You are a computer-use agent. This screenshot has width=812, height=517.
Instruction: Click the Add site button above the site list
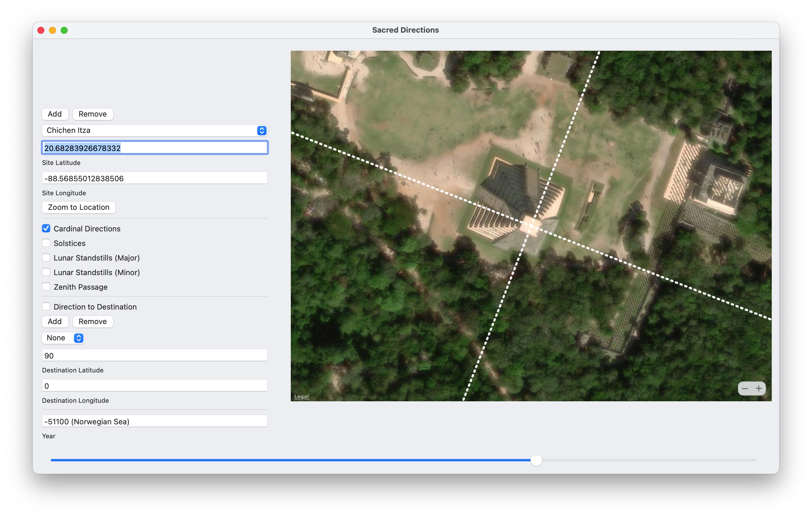click(x=55, y=114)
